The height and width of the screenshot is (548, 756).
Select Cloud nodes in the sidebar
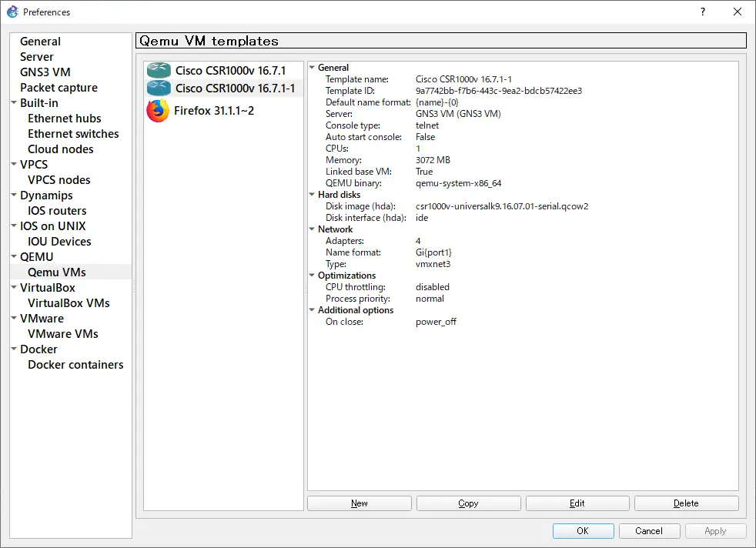click(61, 149)
